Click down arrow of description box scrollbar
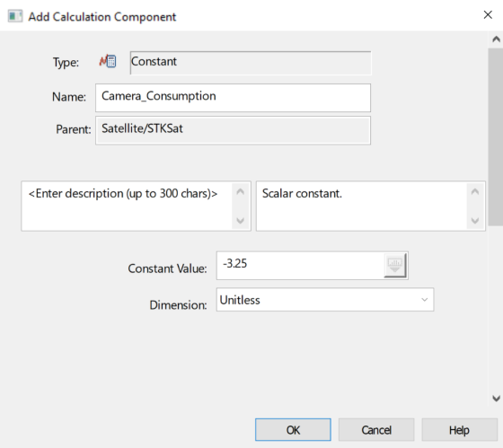Viewport: 503px width, 448px height. tap(241, 220)
